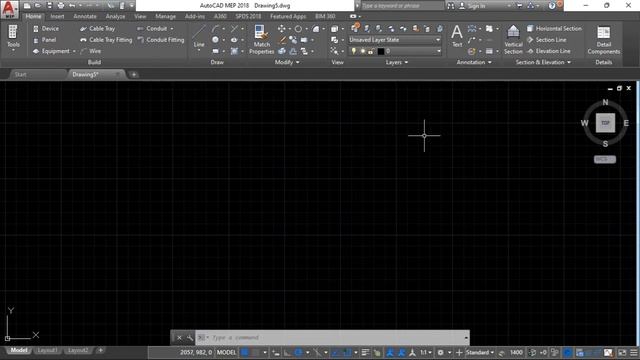Toggle the grid display in status bar
Image resolution: width=640 pixels, height=360 pixels.
[x=244, y=352]
